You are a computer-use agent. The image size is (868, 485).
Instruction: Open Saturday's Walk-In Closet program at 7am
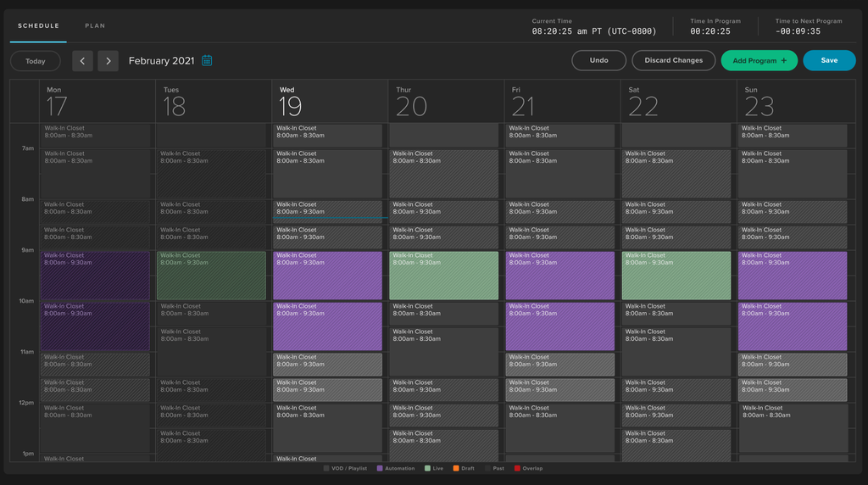coord(676,174)
